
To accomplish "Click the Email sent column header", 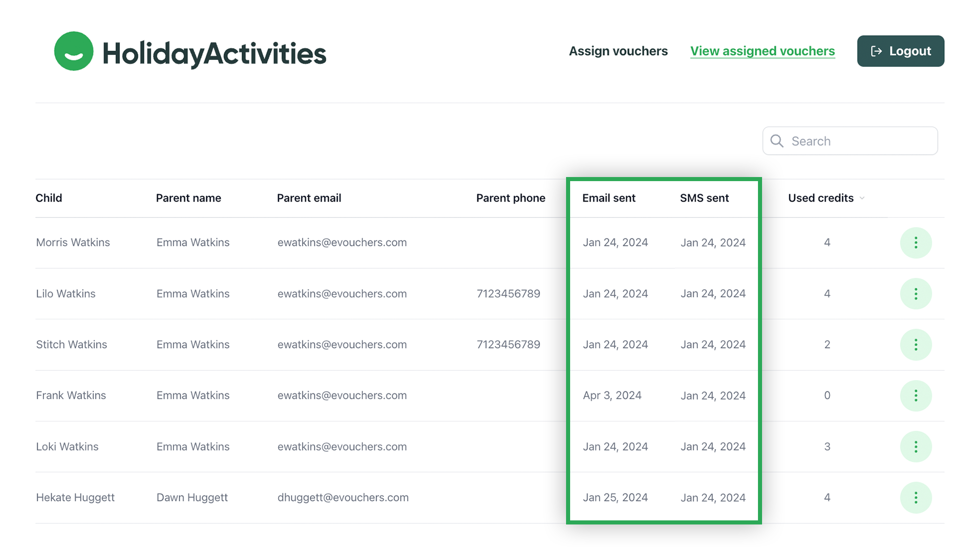I will pos(608,198).
